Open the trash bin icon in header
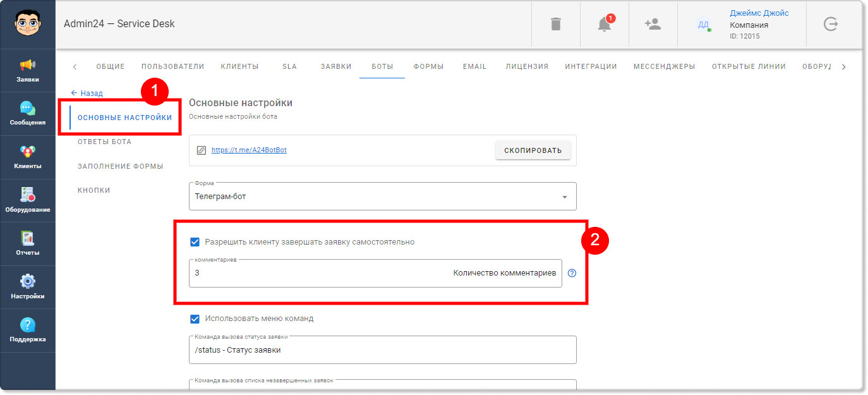 tap(555, 24)
